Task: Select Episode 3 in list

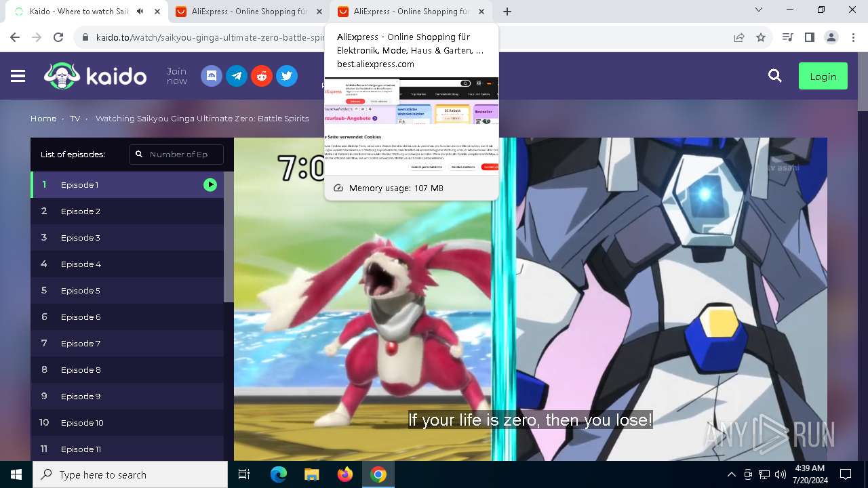Action: point(127,237)
